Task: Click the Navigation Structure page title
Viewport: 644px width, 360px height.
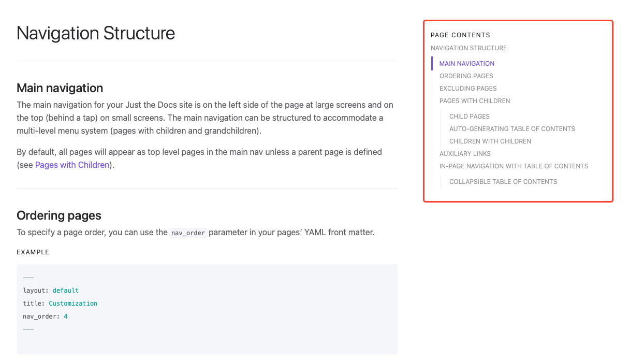Action: pyautogui.click(x=95, y=33)
